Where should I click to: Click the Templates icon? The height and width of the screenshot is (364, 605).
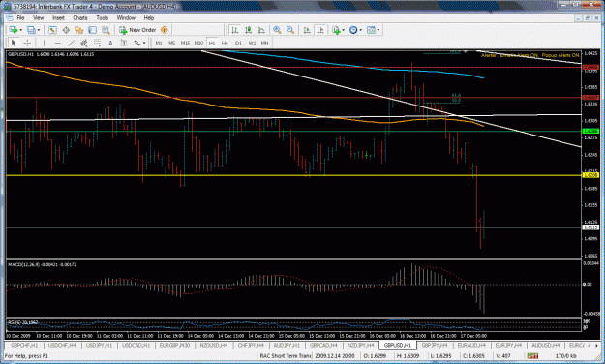tap(371, 30)
